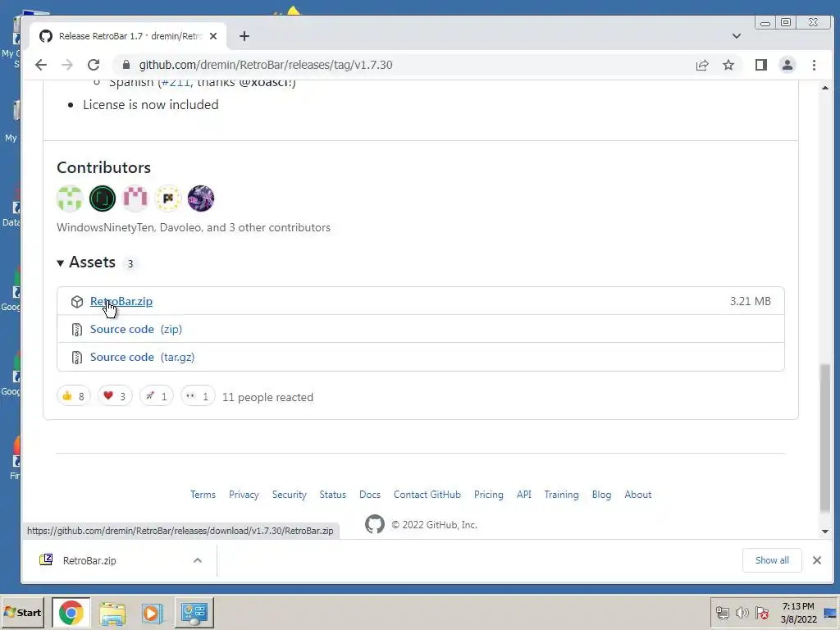Toggle the rocket reaction

click(156, 396)
